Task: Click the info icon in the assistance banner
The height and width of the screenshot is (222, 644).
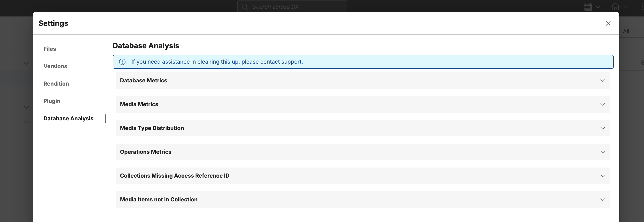Action: click(x=122, y=62)
